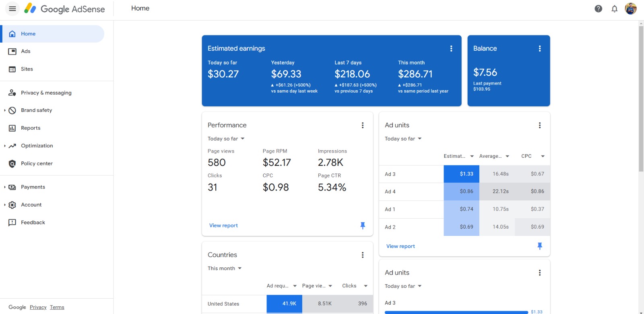The height and width of the screenshot is (314, 644).
Task: Click the Sites sidebar icon
Action: (x=12, y=69)
